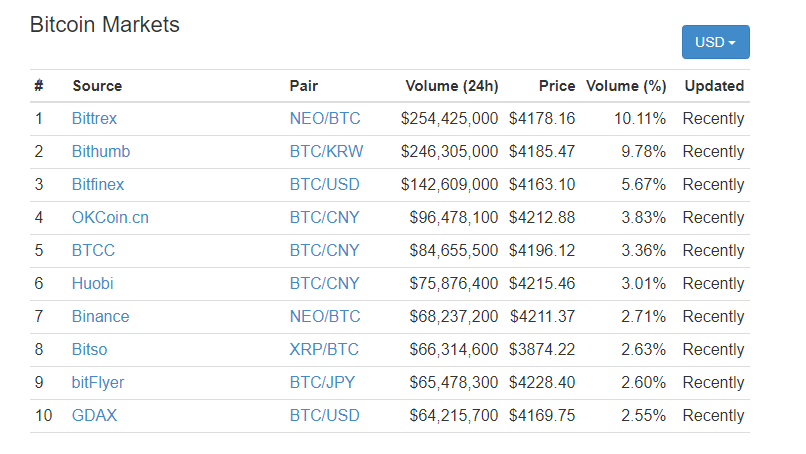The height and width of the screenshot is (454, 806).
Task: Click the BTC/CNY pair for Huobi
Action: [x=324, y=283]
